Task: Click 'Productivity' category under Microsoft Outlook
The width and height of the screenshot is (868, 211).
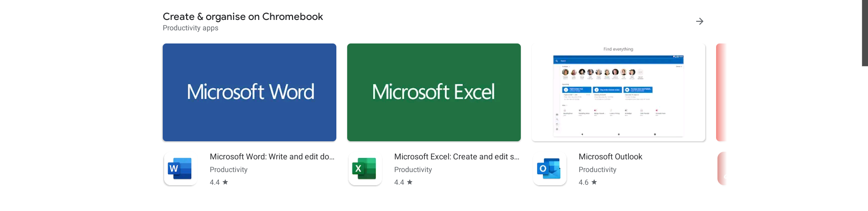Action: (x=597, y=170)
